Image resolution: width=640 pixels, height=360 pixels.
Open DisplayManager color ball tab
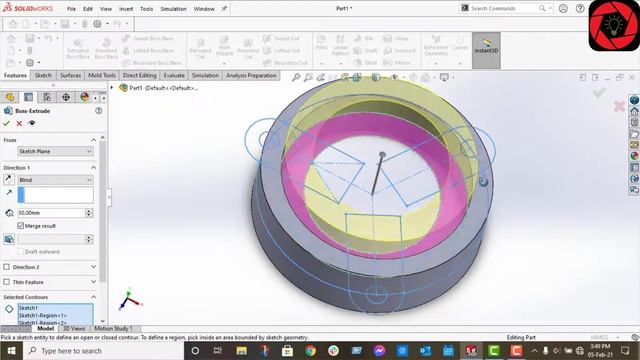click(84, 97)
